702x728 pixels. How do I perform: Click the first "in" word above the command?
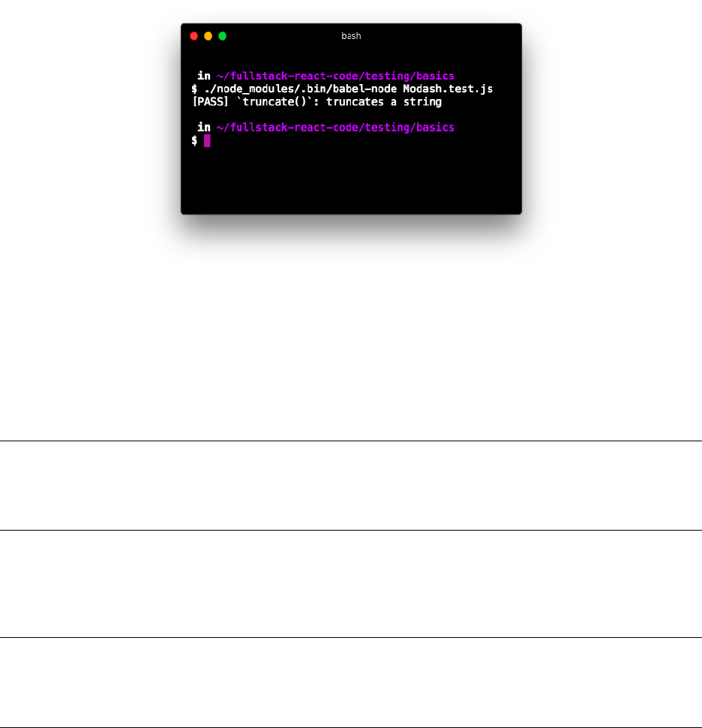click(204, 76)
